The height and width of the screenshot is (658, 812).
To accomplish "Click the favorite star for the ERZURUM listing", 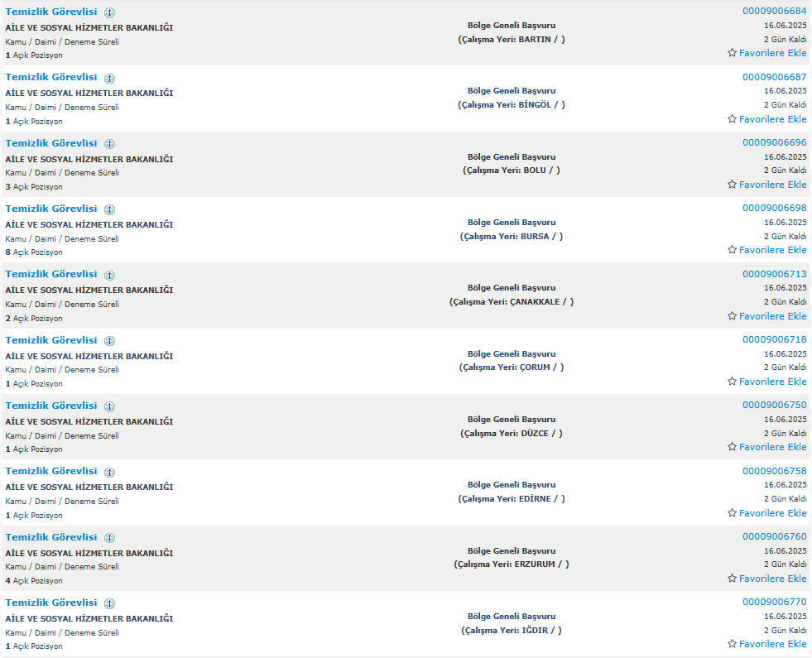I will (732, 579).
